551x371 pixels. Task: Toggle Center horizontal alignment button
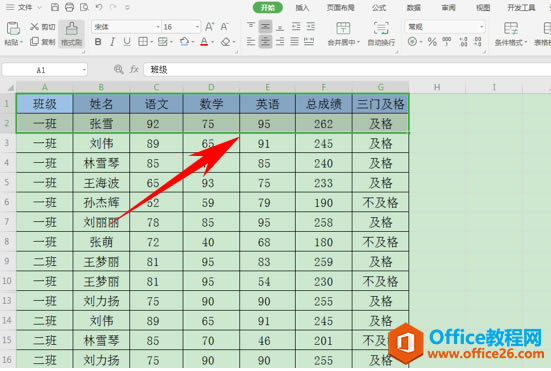tap(265, 42)
